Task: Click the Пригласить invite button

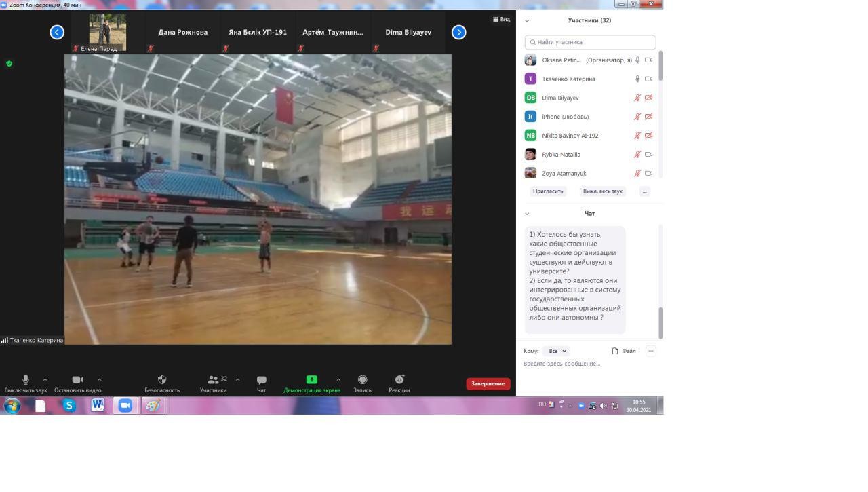Action: (x=548, y=191)
